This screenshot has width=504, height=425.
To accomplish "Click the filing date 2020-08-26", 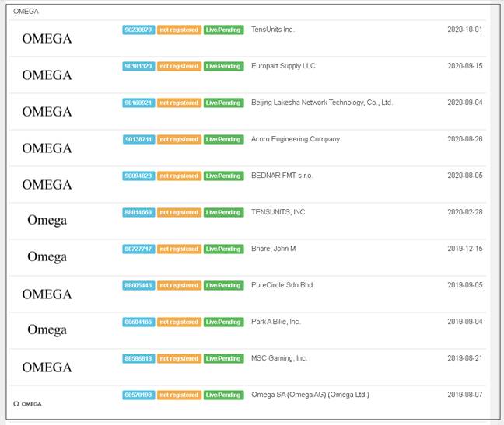I will (x=465, y=139).
